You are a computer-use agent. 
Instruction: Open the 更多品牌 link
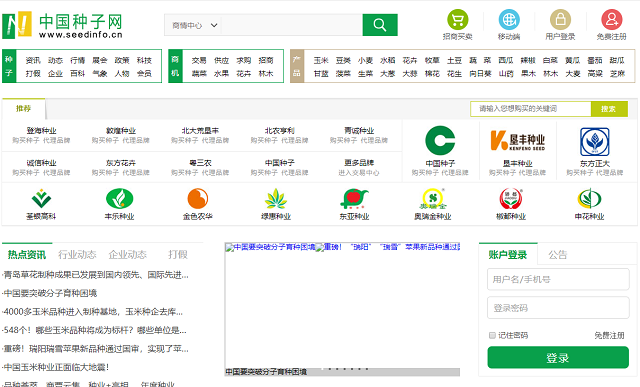(359, 162)
